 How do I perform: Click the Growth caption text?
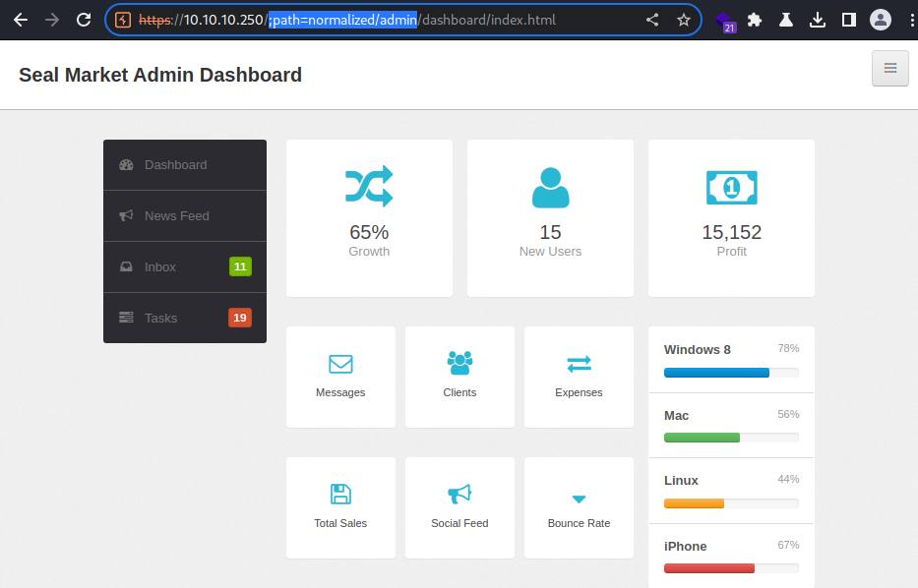click(x=369, y=252)
